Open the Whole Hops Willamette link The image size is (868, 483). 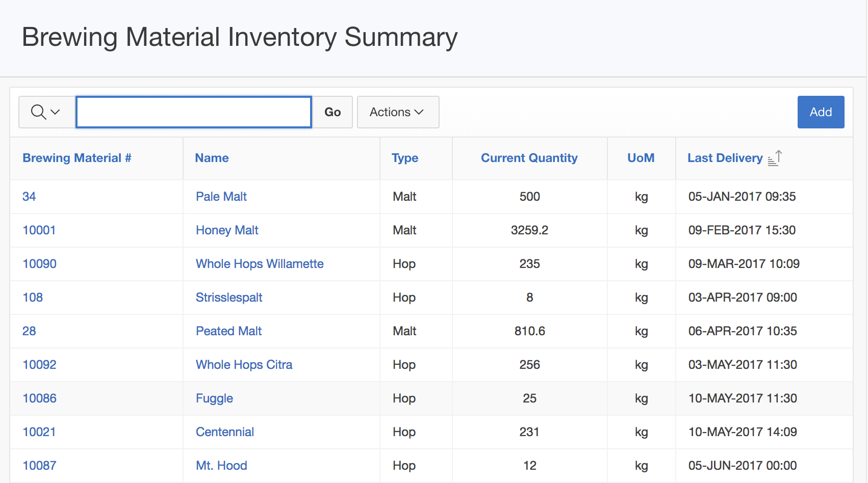tap(260, 264)
